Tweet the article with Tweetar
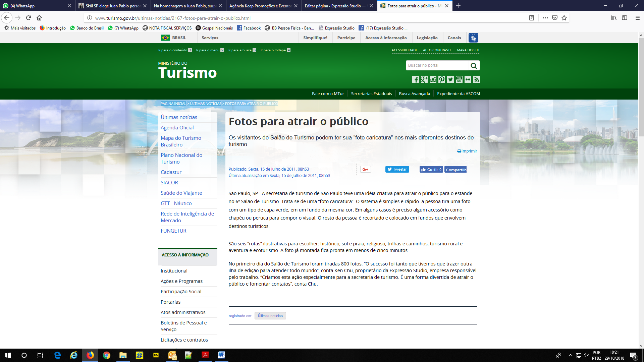 coord(397,170)
